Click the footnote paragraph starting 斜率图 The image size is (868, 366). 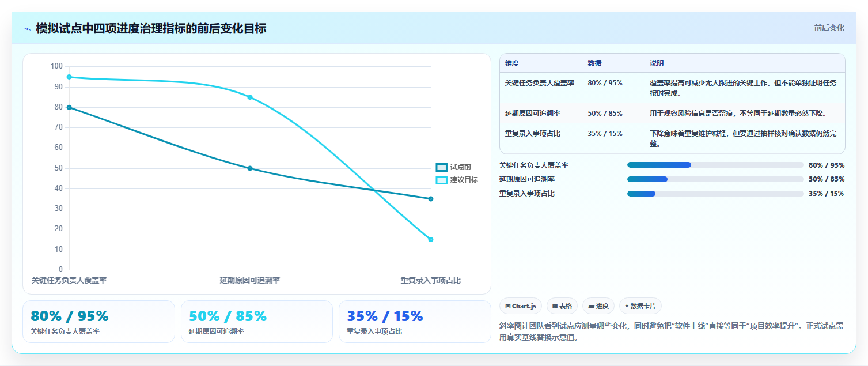click(x=672, y=331)
